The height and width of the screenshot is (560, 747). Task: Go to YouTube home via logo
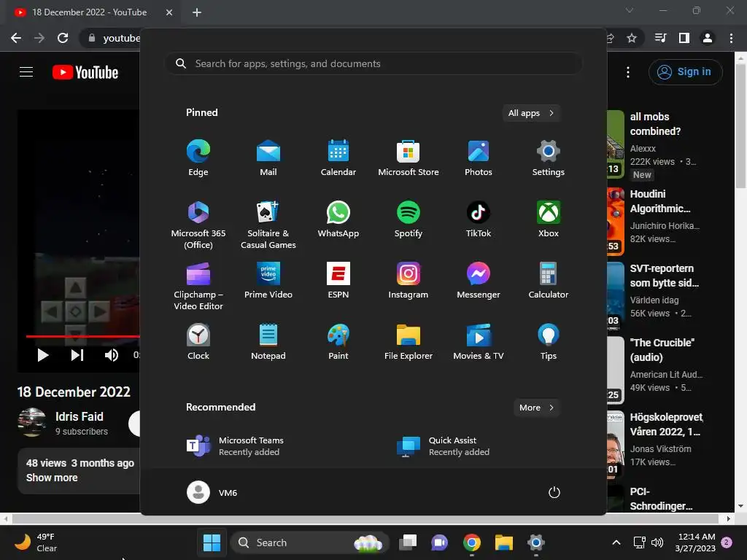85,72
